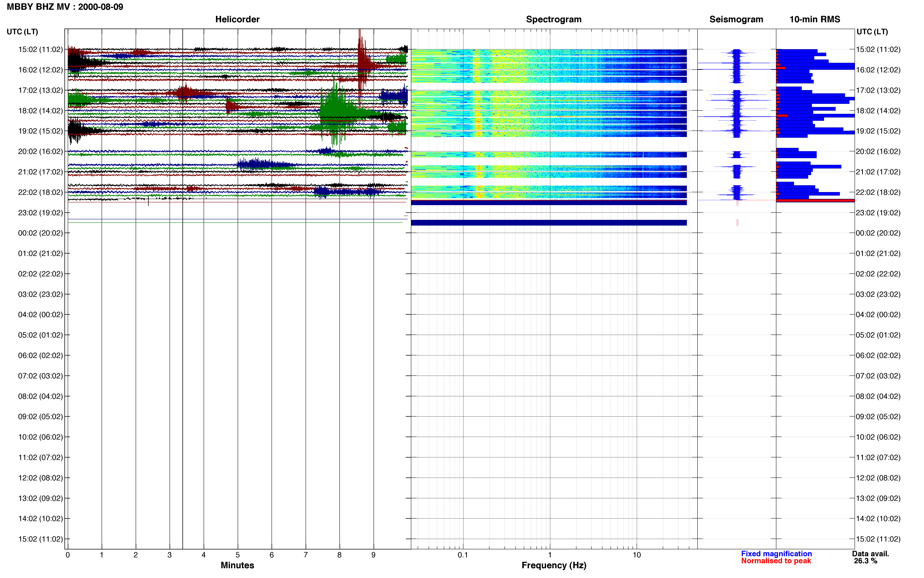
Task: Click the '26.3 %' data availability value
Action: (865, 561)
